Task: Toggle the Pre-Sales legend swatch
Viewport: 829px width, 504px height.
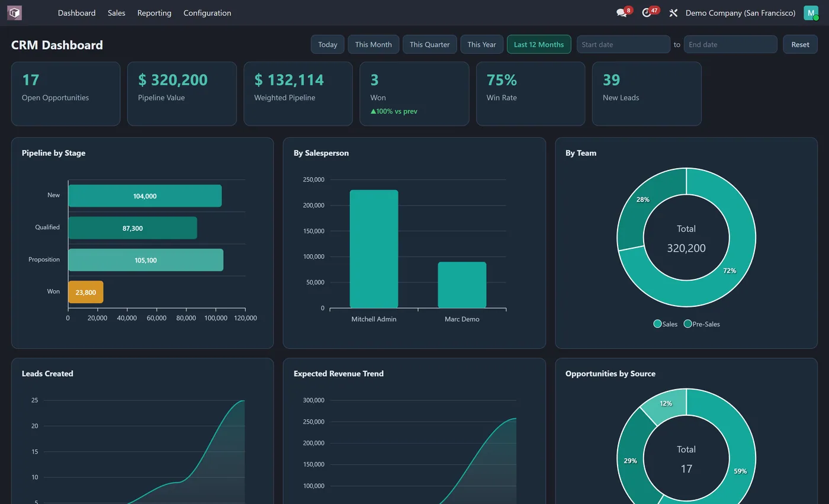Action: [x=687, y=323]
